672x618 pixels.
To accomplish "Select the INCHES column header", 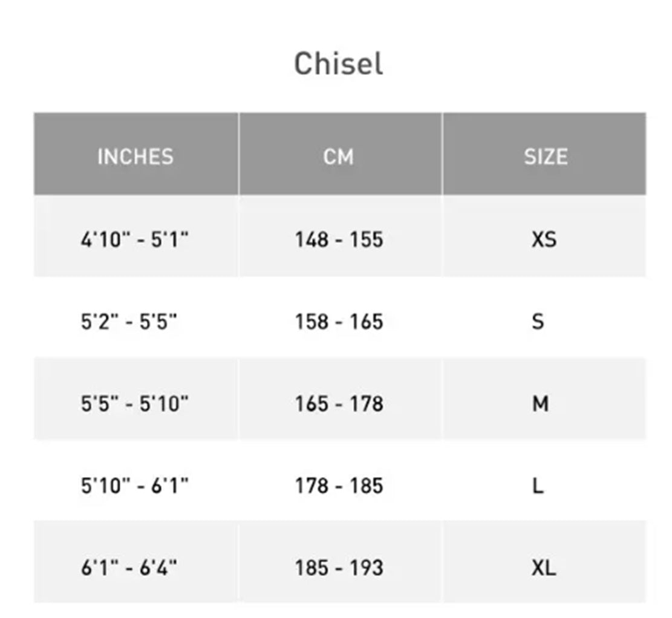I will pyautogui.click(x=135, y=157).
